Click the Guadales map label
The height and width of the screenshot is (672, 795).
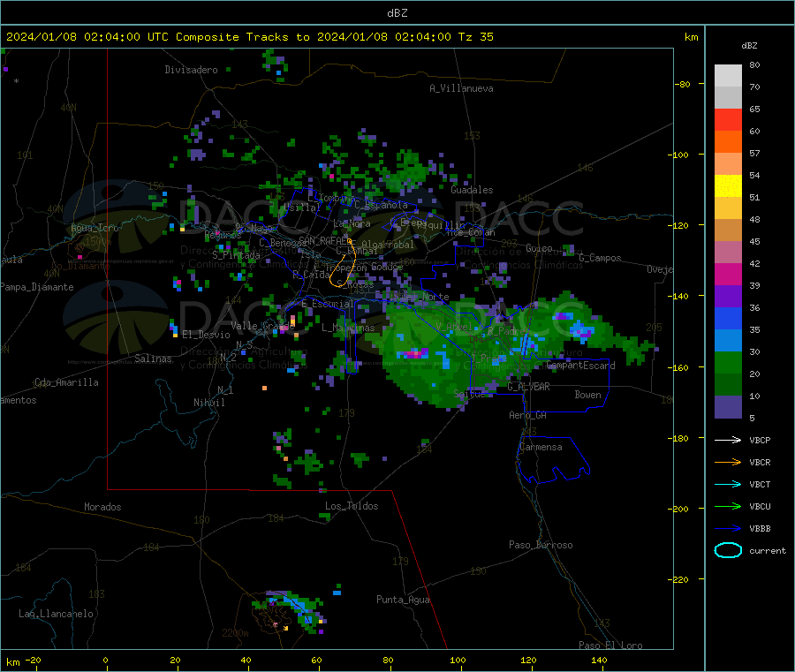pyautogui.click(x=472, y=190)
